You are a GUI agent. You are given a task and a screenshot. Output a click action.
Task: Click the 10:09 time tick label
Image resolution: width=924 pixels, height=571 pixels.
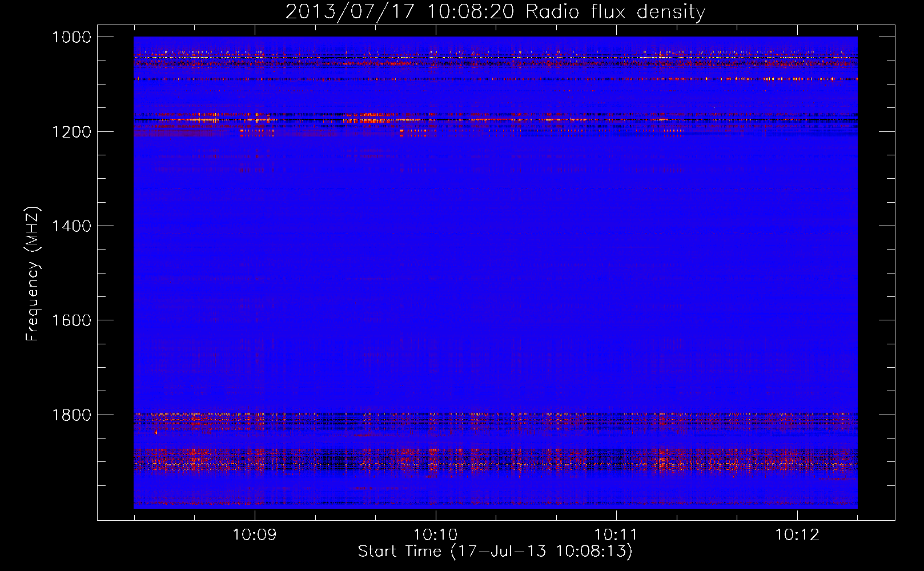click(x=255, y=535)
